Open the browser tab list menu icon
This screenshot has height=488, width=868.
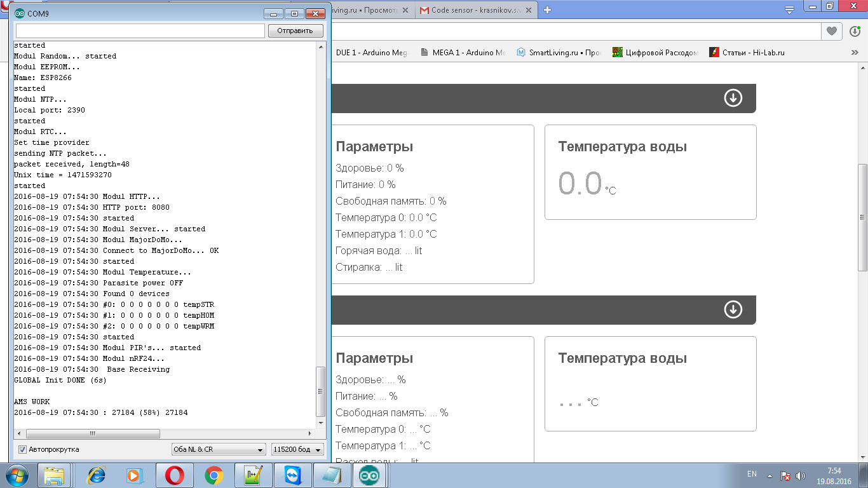789,10
